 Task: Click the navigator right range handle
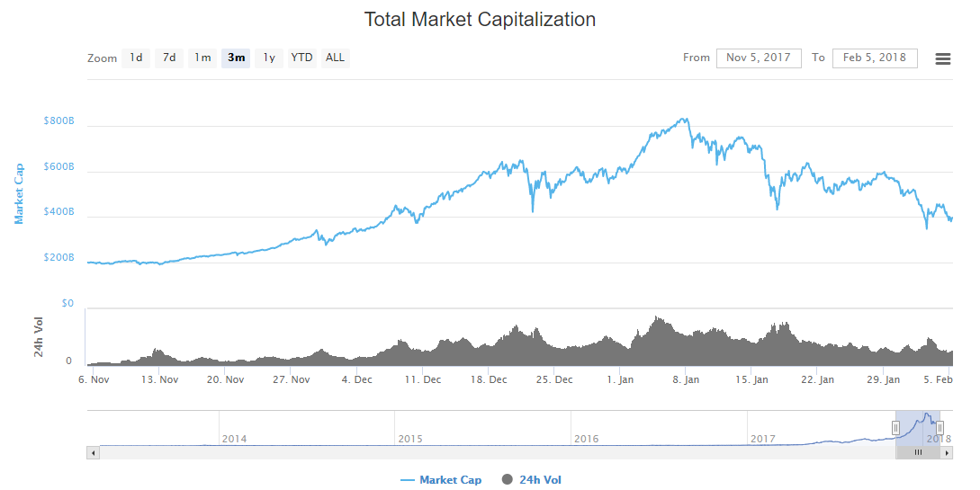pyautogui.click(x=940, y=428)
